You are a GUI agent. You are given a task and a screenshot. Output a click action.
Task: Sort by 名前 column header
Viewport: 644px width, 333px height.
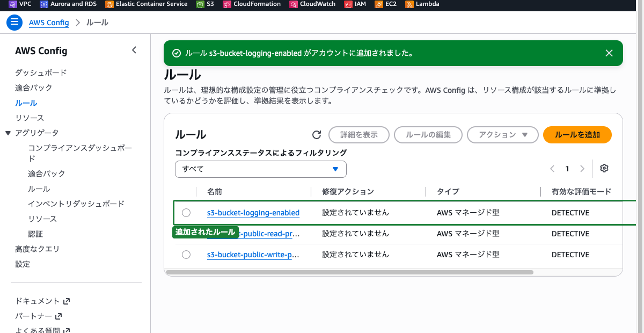[x=215, y=191]
